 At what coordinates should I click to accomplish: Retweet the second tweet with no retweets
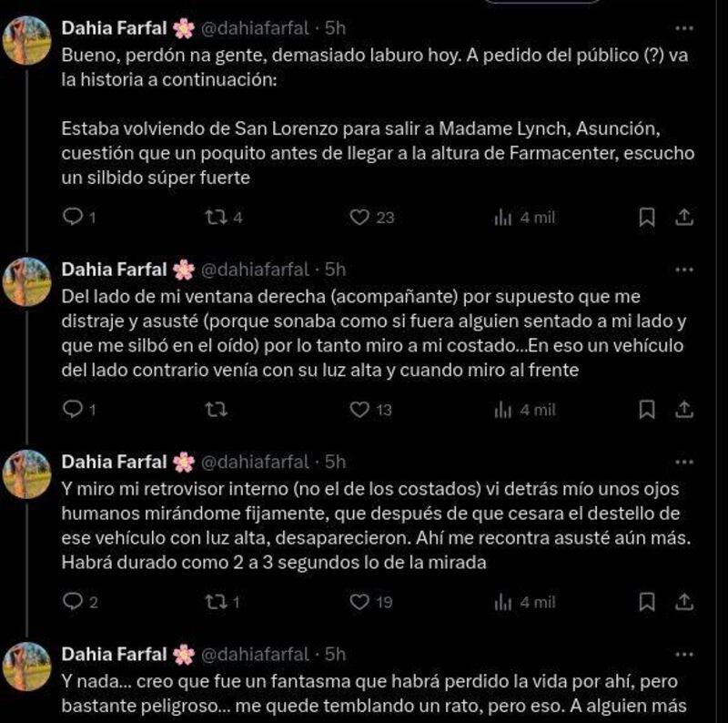(217, 410)
